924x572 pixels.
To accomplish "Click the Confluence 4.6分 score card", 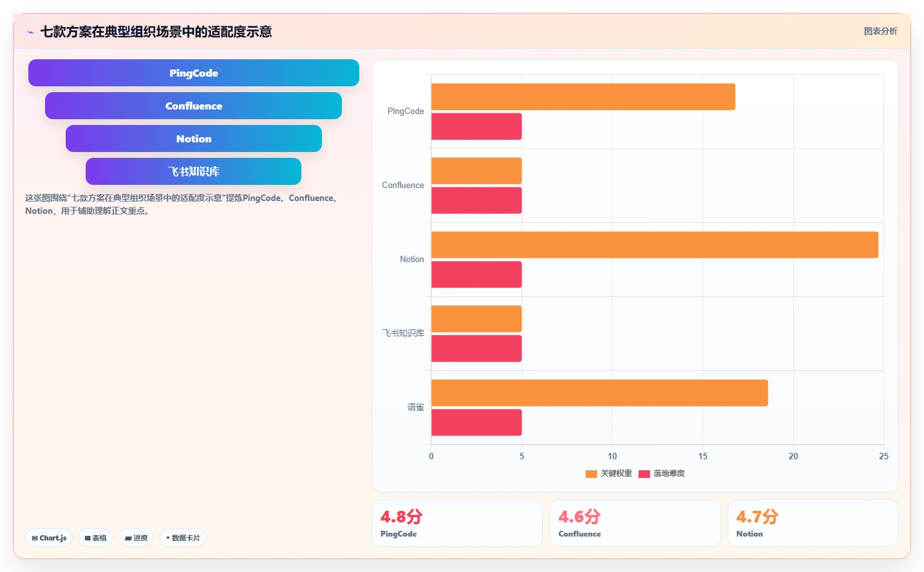I will (x=635, y=523).
